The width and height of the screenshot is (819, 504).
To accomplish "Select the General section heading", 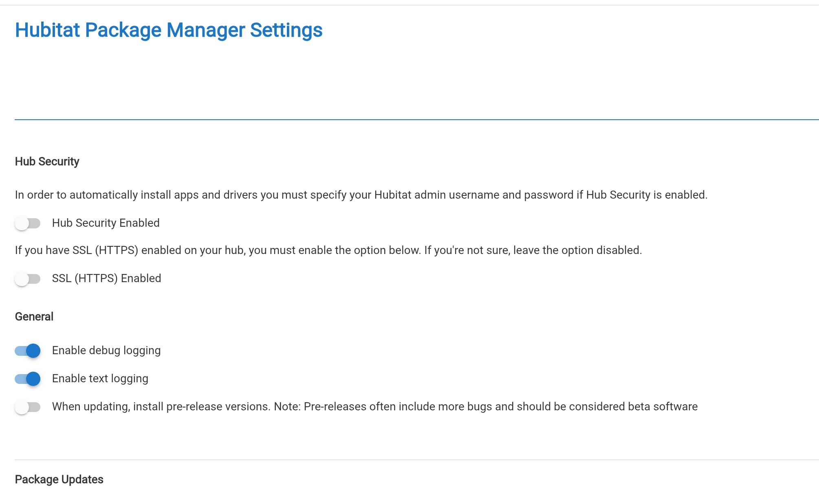I will [x=34, y=317].
